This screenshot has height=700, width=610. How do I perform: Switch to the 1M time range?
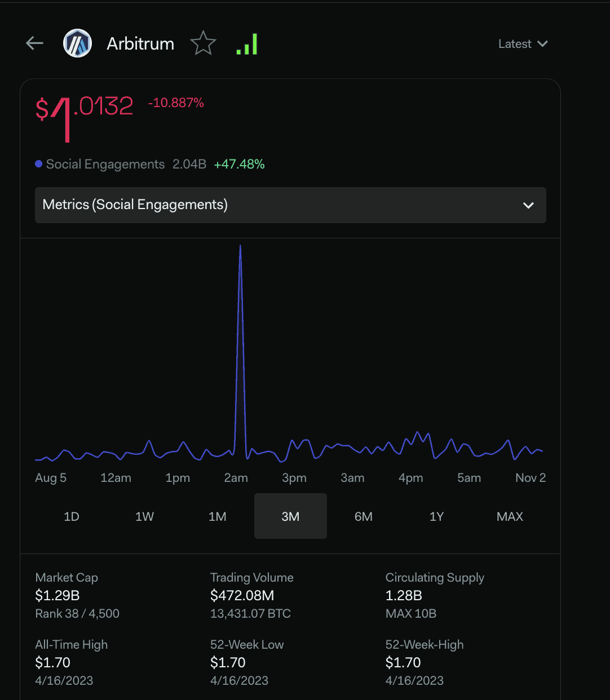(218, 516)
